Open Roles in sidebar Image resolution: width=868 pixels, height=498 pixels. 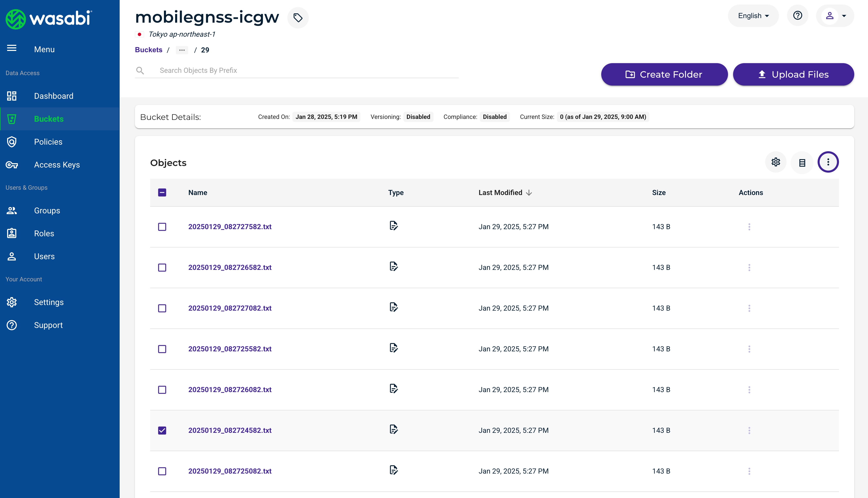[x=60, y=233]
